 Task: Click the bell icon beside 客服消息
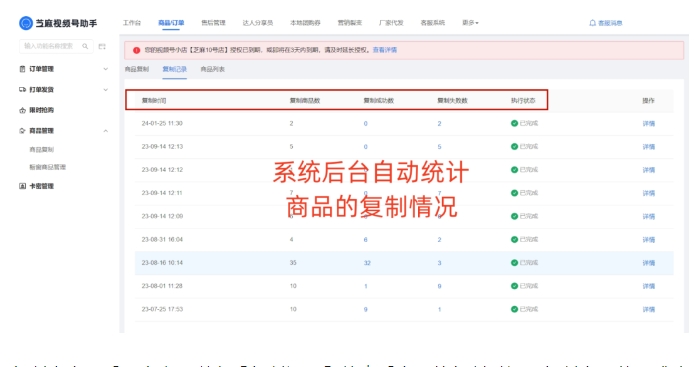point(592,23)
